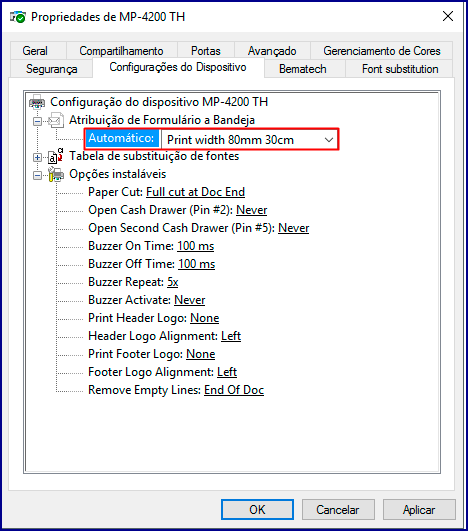The width and height of the screenshot is (468, 531).
Task: Click the Full cut at Doc End link
Action: point(195,192)
